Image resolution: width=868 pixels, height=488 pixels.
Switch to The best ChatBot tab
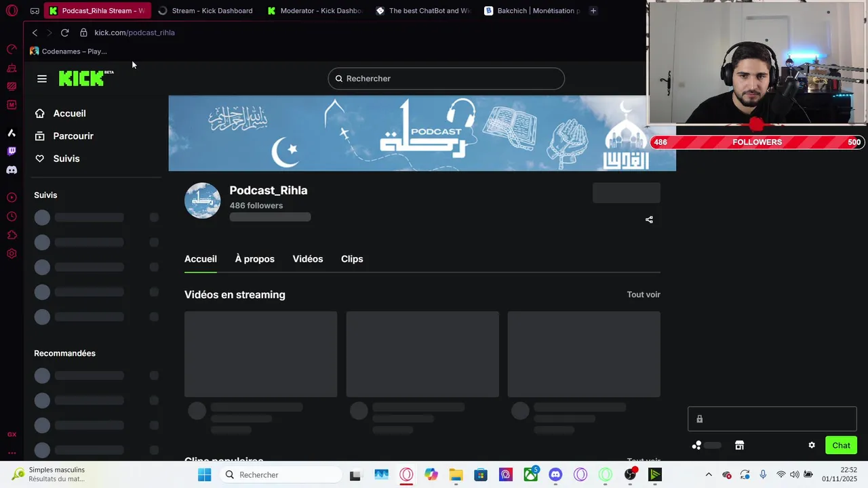click(423, 11)
